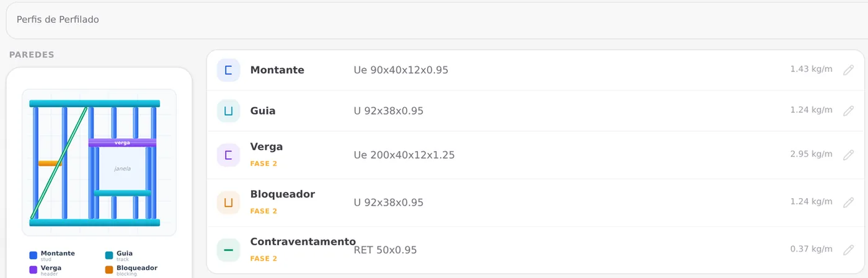Click the blue Montante C-profile icon
The width and height of the screenshot is (868, 278).
pyautogui.click(x=228, y=70)
